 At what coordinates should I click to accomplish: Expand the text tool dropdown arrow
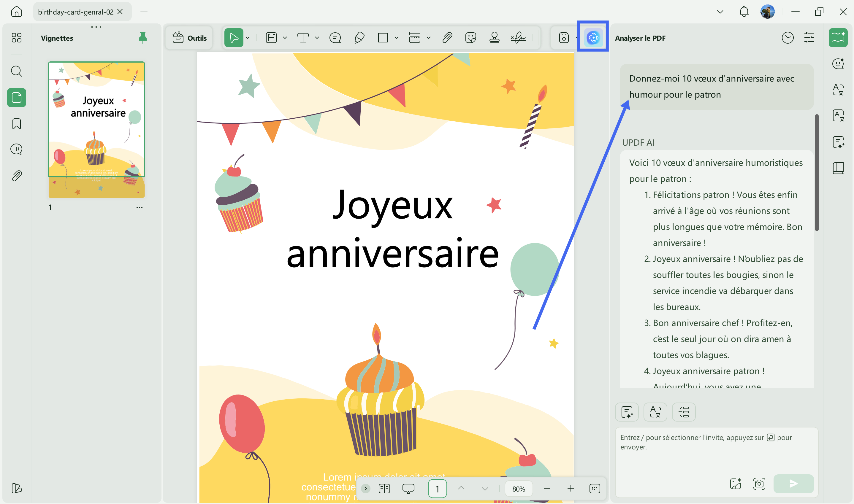317,38
